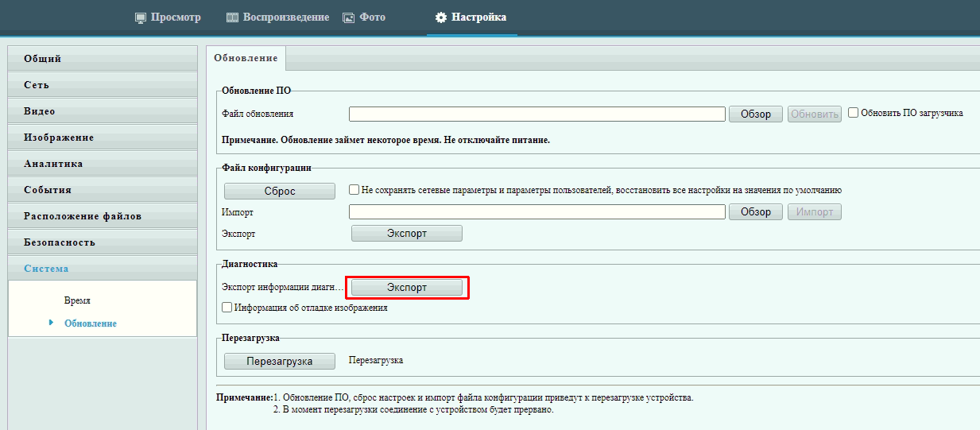The image size is (980, 430).
Task: Collapse the Система sidebar section
Action: point(103,269)
